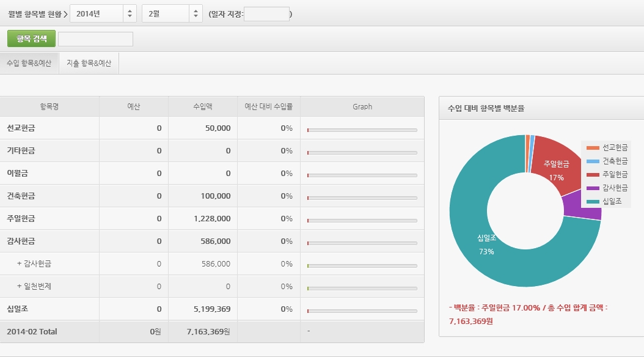Select the 십일조 row name
Screen dimensions: 644x357
(17, 309)
